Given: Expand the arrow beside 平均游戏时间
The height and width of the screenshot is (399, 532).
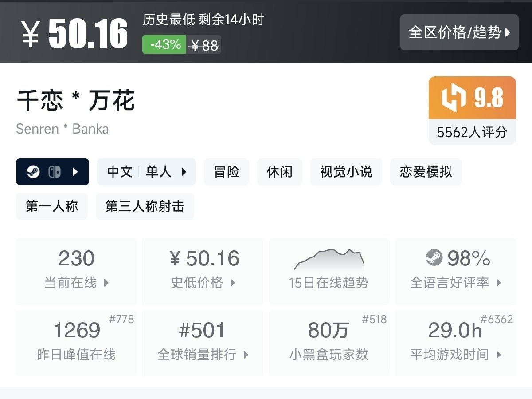Looking at the screenshot, I should [499, 355].
